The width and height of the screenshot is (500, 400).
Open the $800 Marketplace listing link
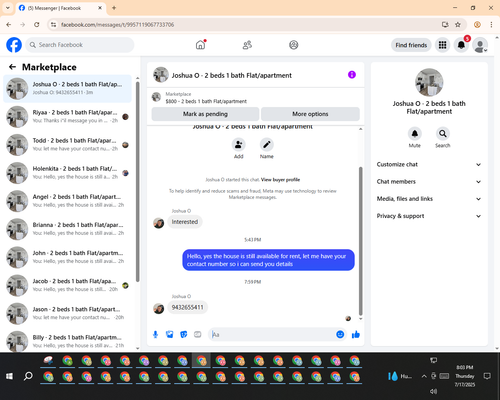pyautogui.click(x=206, y=101)
